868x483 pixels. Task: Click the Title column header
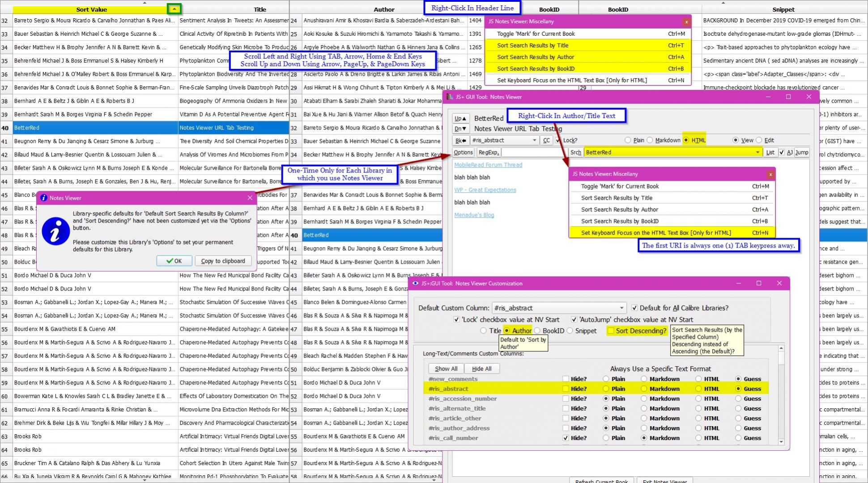point(260,9)
